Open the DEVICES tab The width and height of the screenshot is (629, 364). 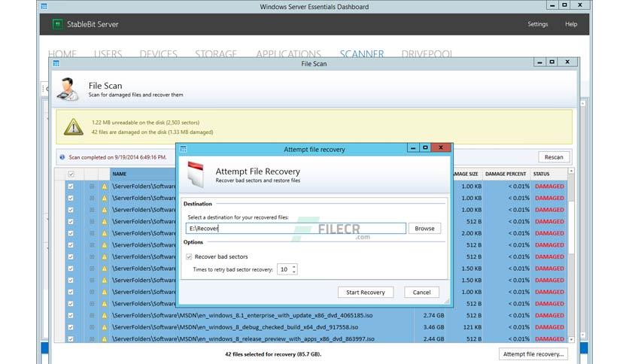tap(159, 53)
